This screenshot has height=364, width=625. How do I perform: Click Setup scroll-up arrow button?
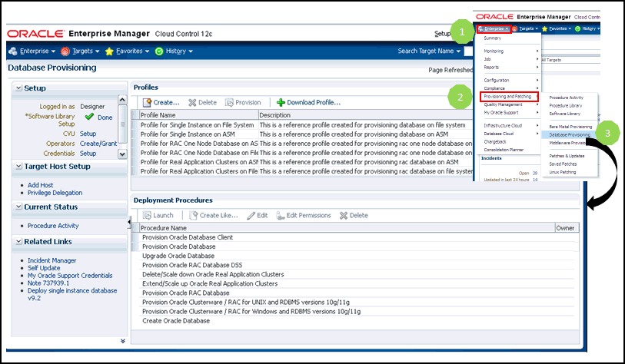click(x=123, y=100)
